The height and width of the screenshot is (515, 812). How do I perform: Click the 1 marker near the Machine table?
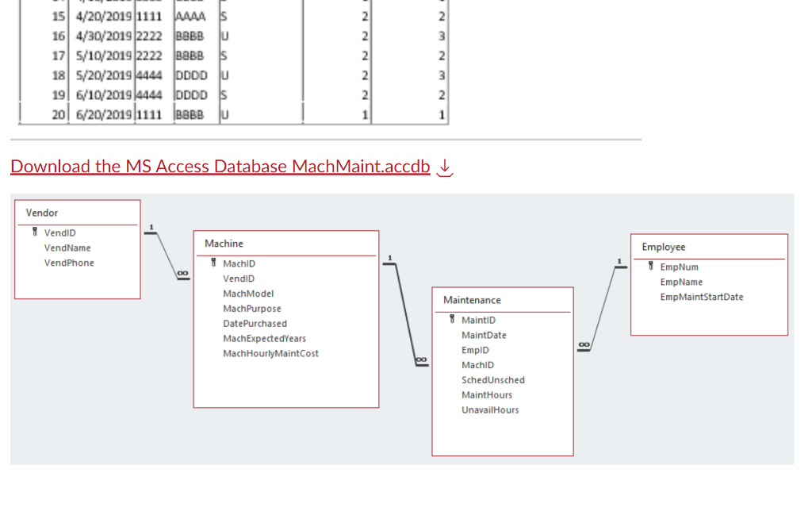pos(390,259)
